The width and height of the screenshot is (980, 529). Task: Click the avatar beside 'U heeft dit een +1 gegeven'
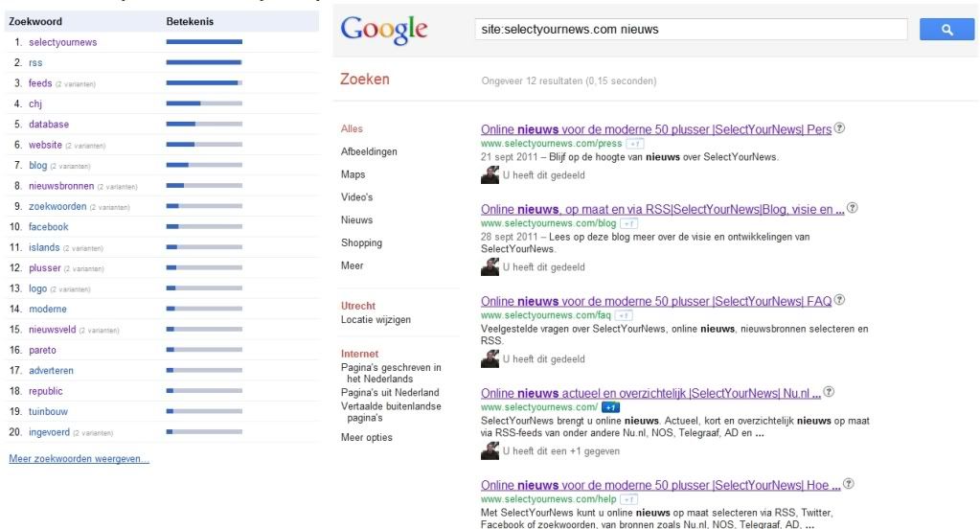tap(490, 450)
